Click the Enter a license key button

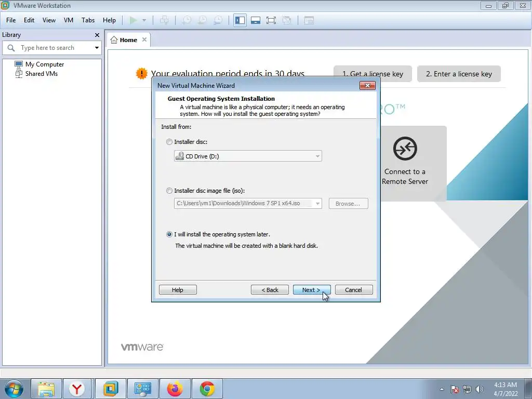pyautogui.click(x=459, y=74)
